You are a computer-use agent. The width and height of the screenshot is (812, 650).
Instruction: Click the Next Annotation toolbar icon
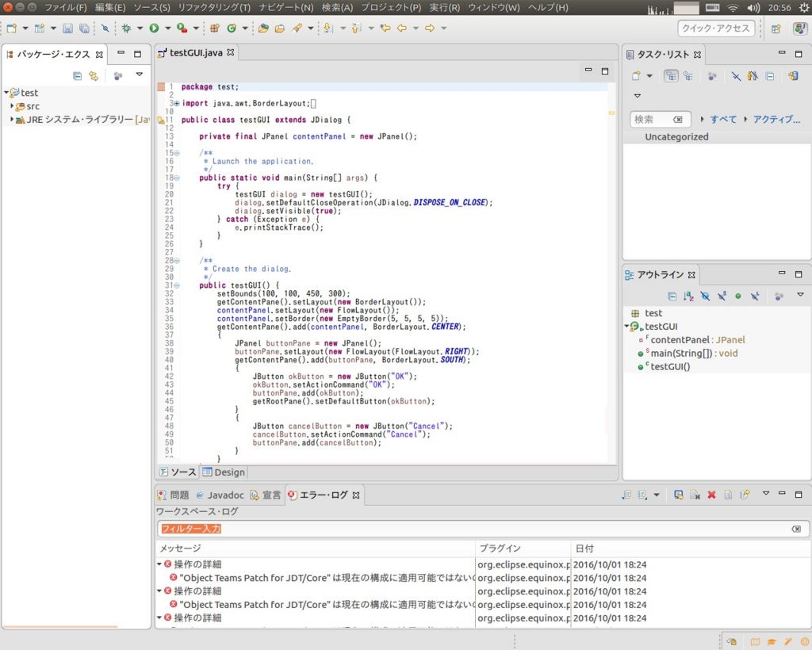click(x=328, y=29)
